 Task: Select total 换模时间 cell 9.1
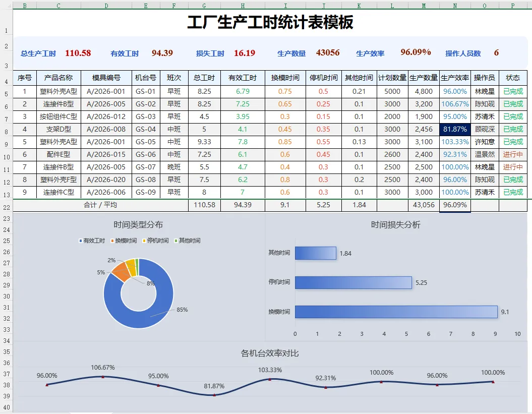pos(285,205)
